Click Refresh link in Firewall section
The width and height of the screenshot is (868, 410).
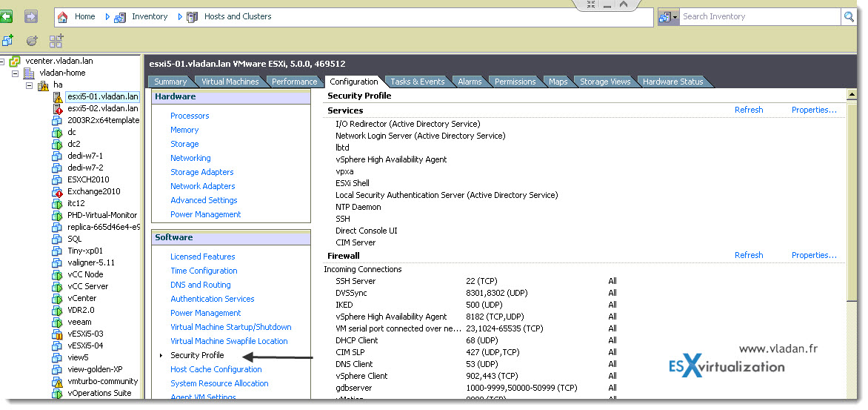(x=749, y=255)
